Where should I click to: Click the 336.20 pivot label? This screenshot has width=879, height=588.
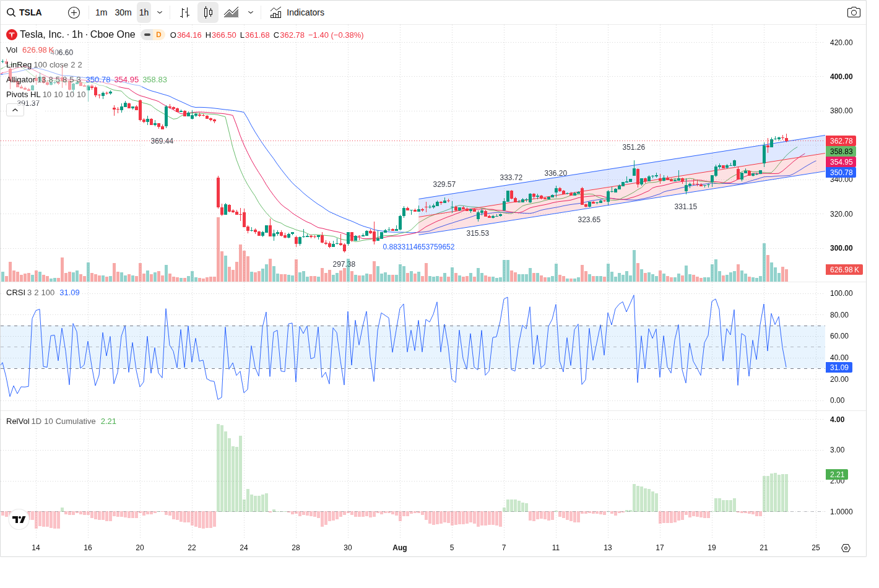[x=556, y=173]
